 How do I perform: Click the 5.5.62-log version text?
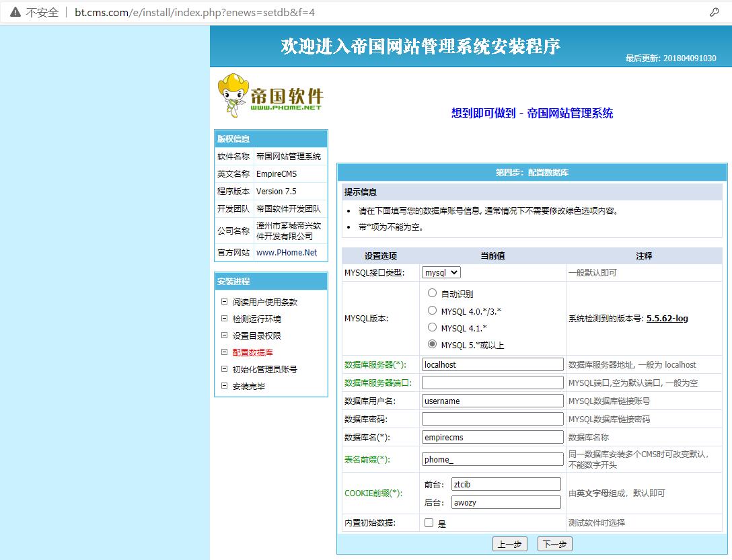click(667, 318)
